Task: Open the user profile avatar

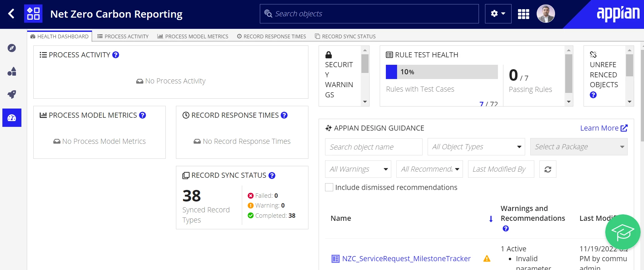Action: pos(546,14)
